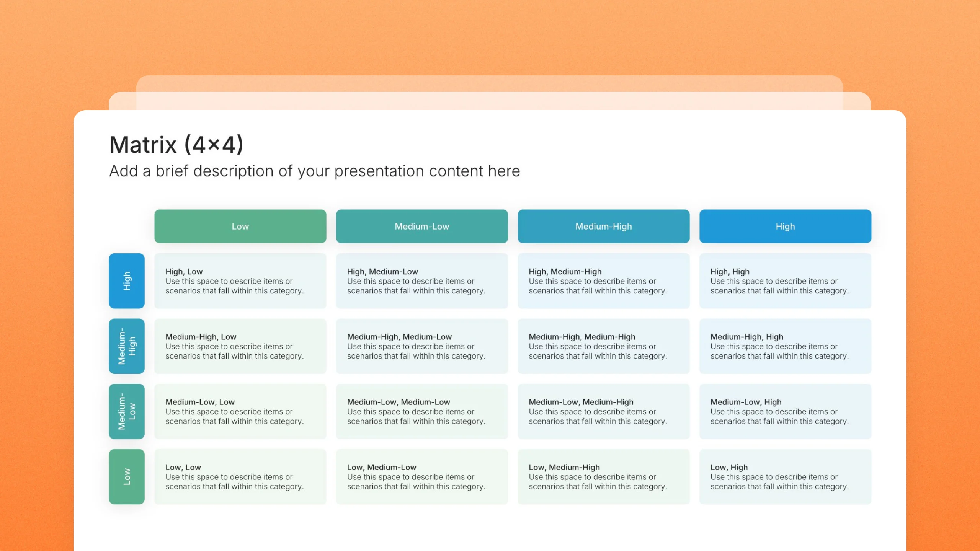Select the "High, Low" cell
980x551 pixels.
(240, 281)
